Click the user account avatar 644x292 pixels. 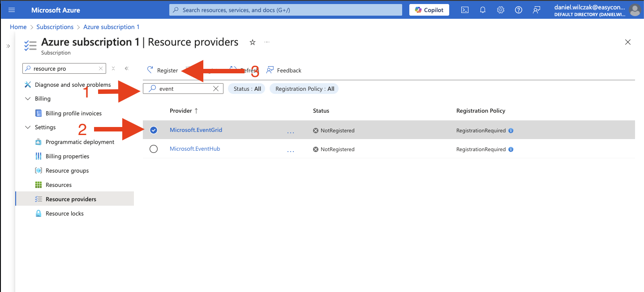(x=634, y=10)
